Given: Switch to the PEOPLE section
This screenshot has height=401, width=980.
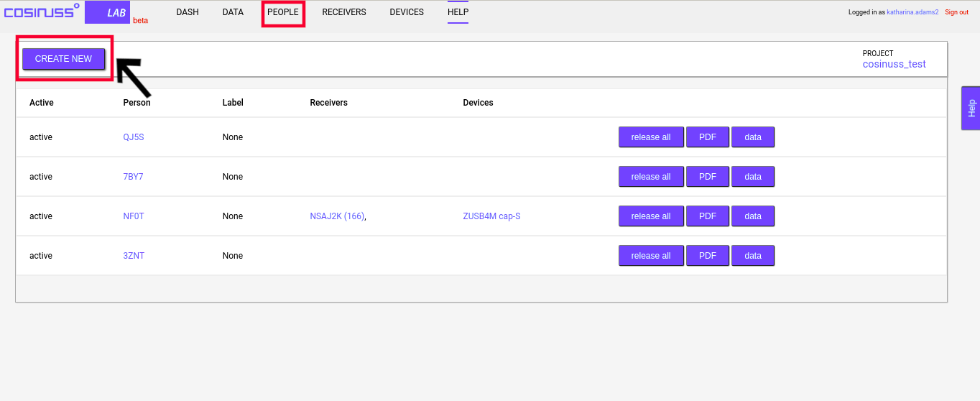Looking at the screenshot, I should (x=283, y=12).
